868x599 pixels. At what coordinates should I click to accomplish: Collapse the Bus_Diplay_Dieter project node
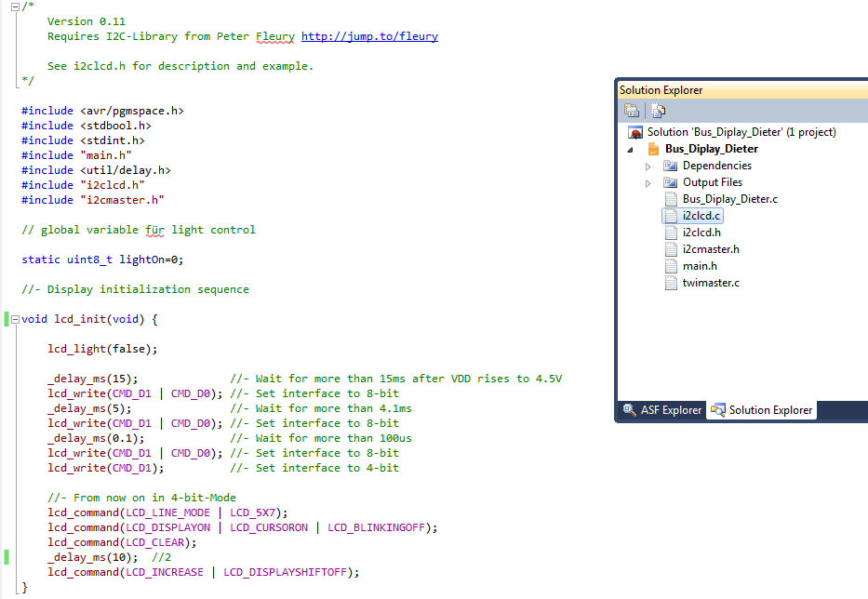point(631,150)
